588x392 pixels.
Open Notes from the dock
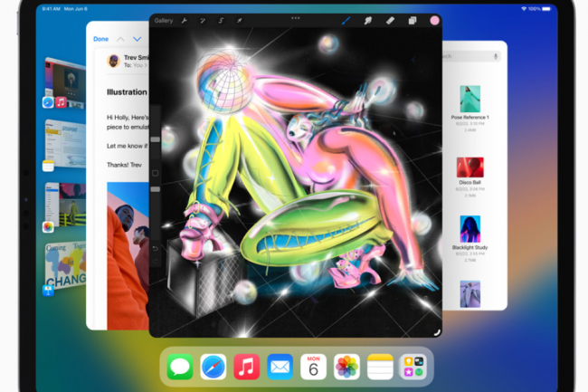pos(380,367)
